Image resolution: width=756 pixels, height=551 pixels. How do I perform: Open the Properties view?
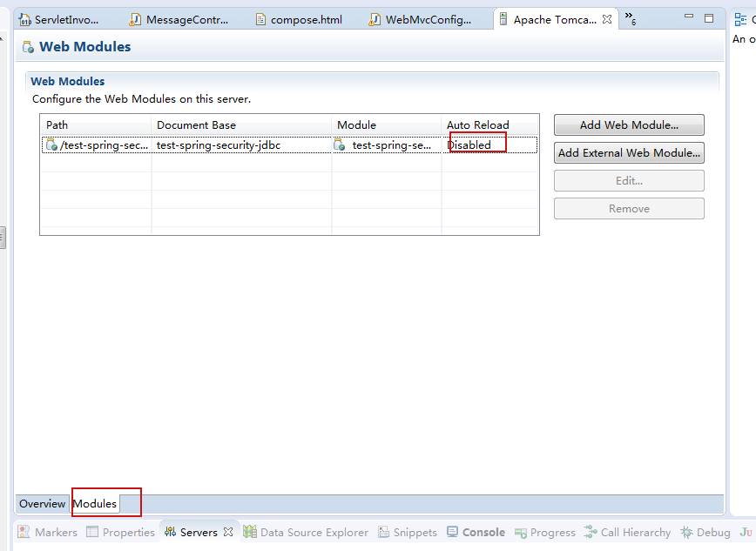pyautogui.click(x=120, y=532)
